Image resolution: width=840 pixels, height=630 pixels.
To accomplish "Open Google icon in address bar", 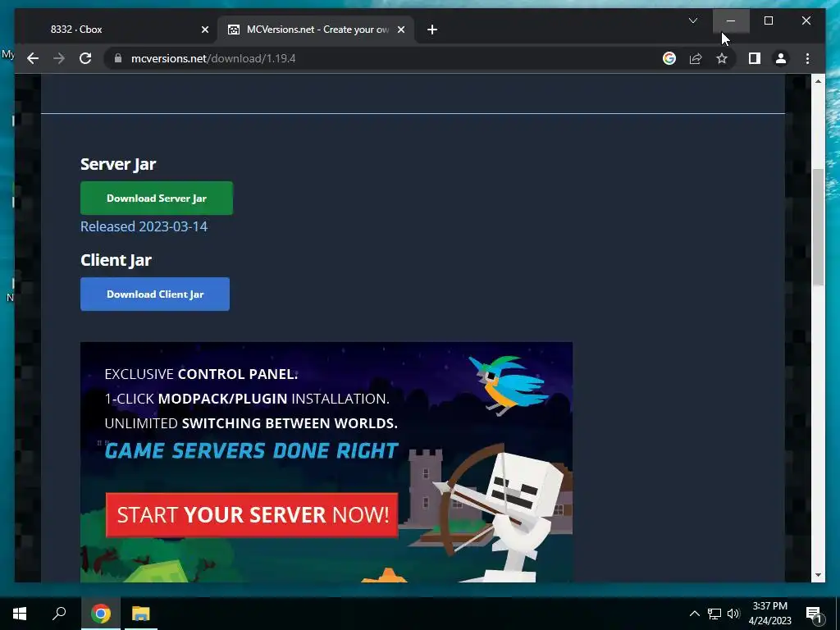I will (669, 58).
